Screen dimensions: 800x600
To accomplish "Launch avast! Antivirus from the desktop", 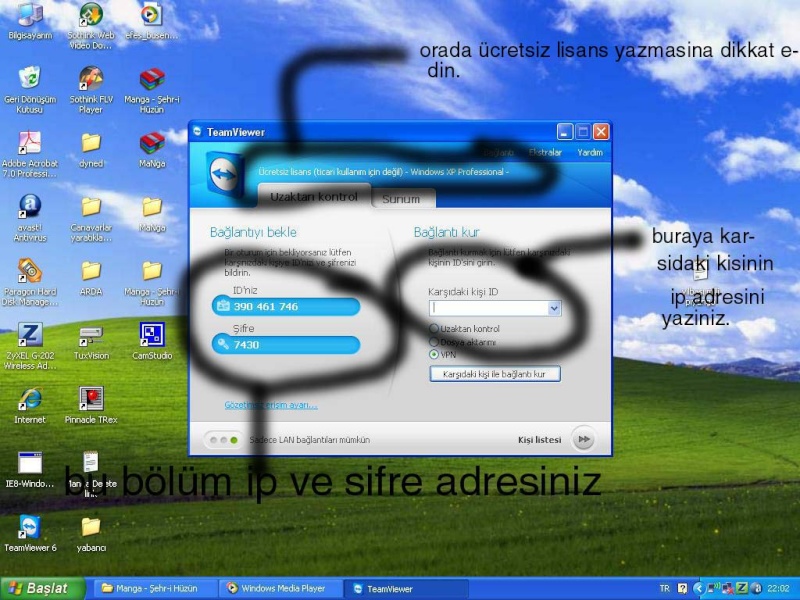I will coord(30,218).
